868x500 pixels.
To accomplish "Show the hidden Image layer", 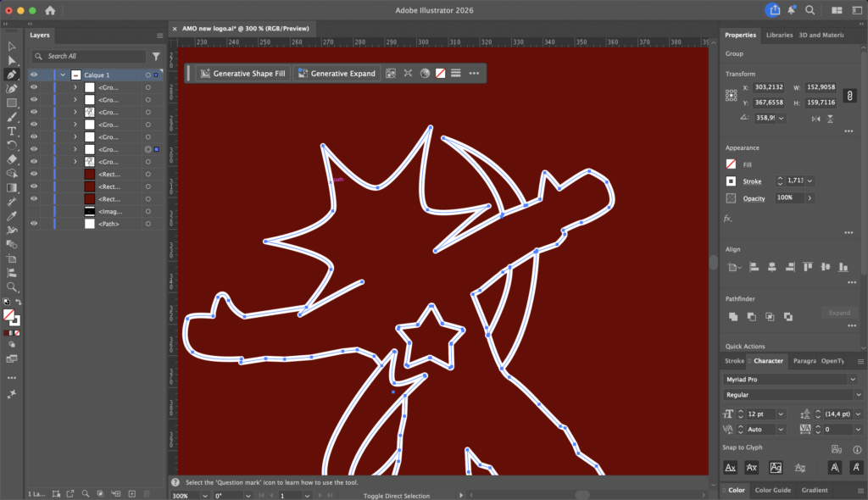I will (x=34, y=211).
